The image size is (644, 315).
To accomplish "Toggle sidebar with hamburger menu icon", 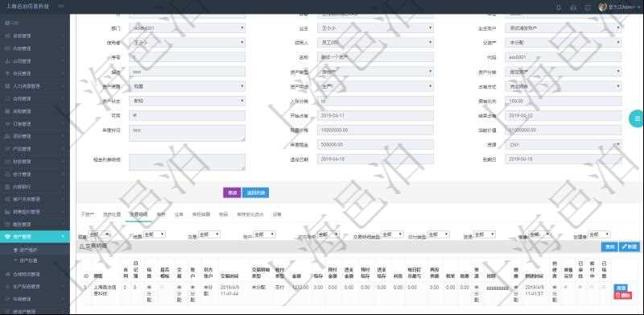I will pos(61,6).
